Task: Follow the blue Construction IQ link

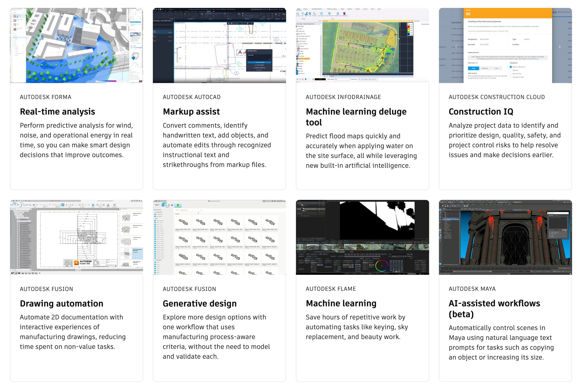Action: [x=533, y=59]
